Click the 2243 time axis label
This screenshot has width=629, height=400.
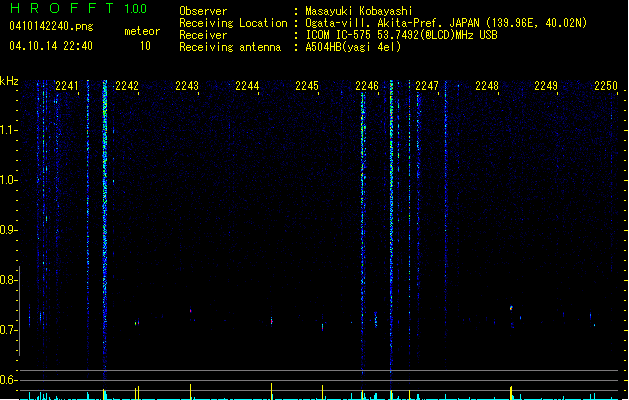(187, 86)
